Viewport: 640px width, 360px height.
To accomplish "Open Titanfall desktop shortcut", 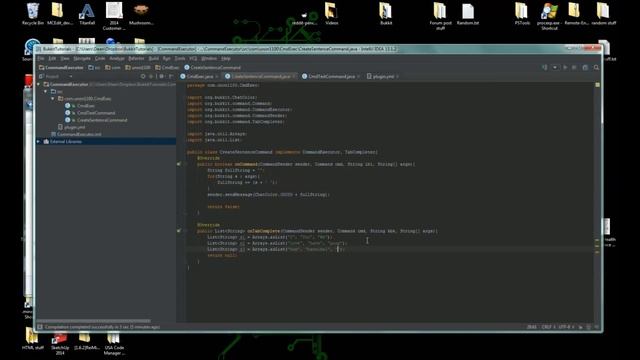I will [87, 14].
